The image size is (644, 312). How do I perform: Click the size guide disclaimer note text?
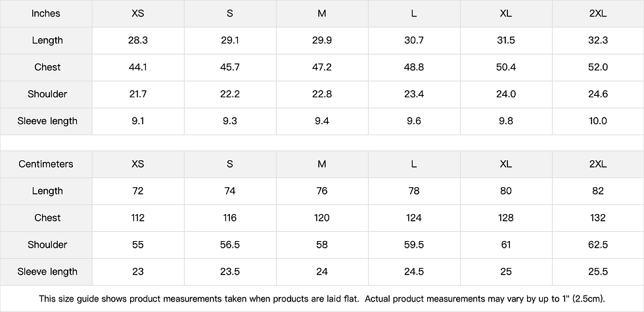pos(322,298)
